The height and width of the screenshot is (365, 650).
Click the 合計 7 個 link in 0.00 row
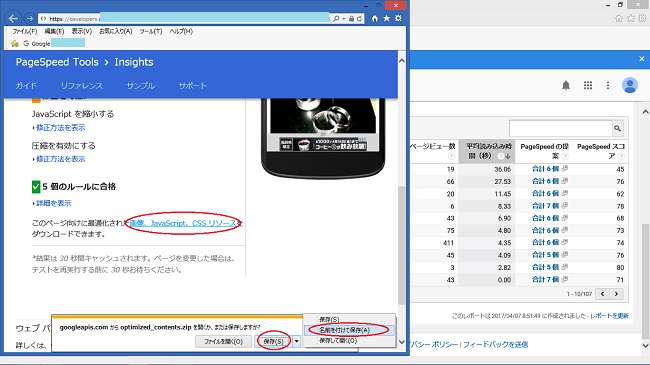545,279
